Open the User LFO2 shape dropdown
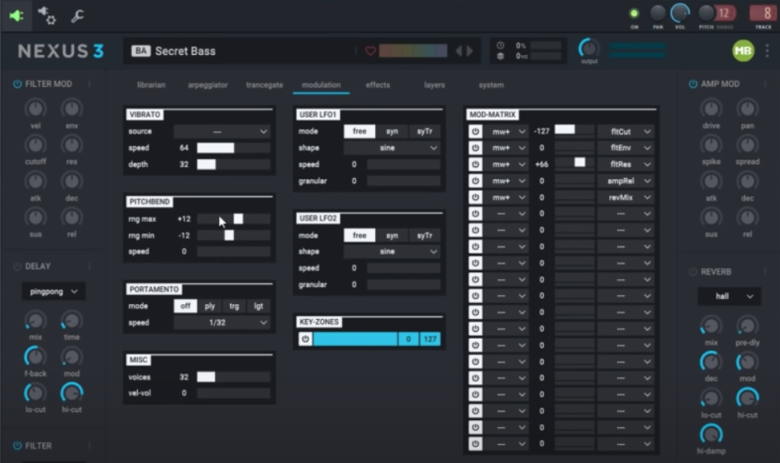The width and height of the screenshot is (780, 463). (392, 252)
